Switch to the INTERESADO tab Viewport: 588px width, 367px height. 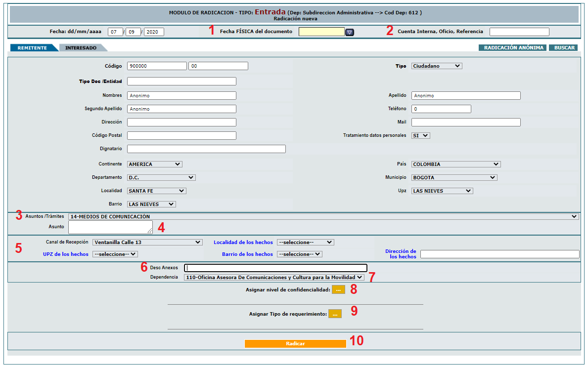(81, 47)
